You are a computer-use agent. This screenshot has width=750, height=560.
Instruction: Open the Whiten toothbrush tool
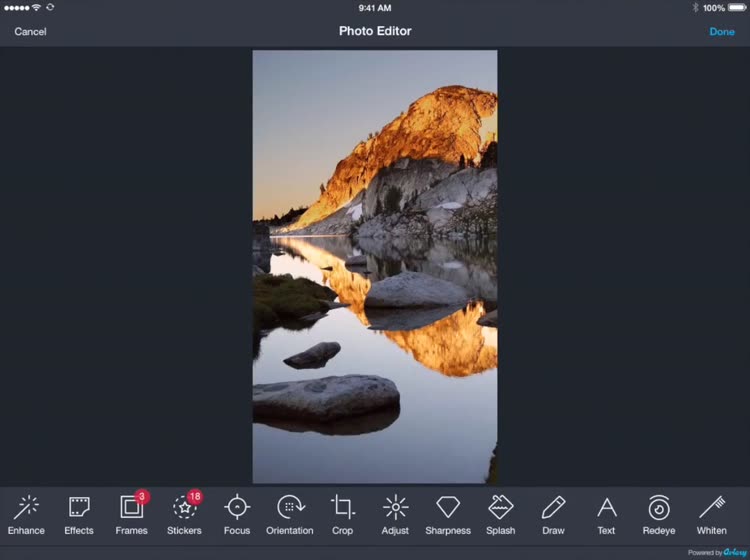click(712, 515)
